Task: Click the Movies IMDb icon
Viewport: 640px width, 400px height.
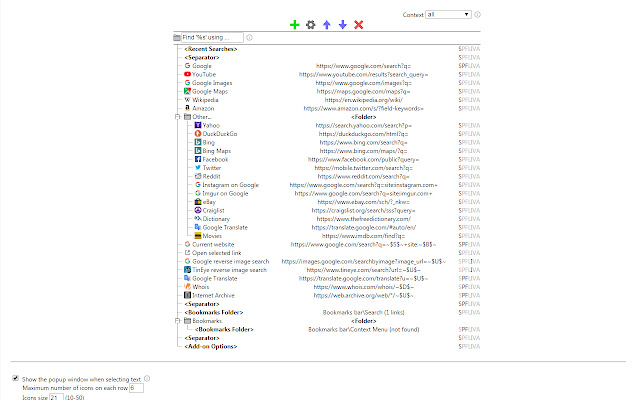Action: click(198, 236)
